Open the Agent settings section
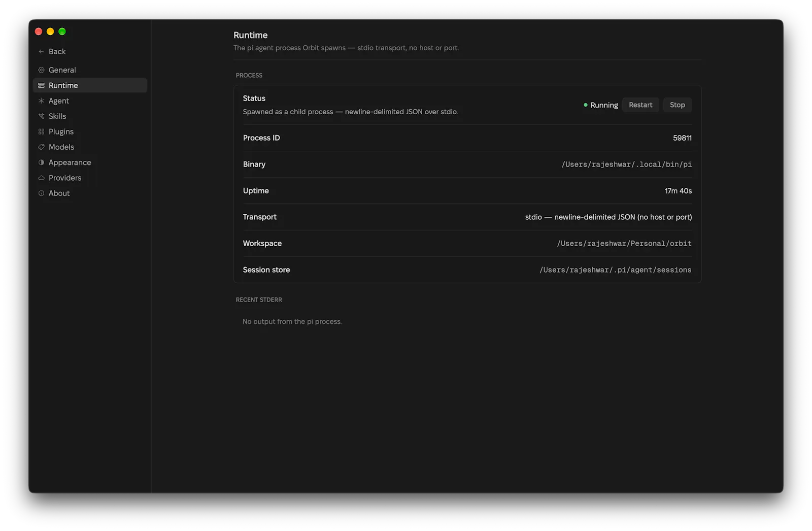The image size is (812, 531). (90, 101)
